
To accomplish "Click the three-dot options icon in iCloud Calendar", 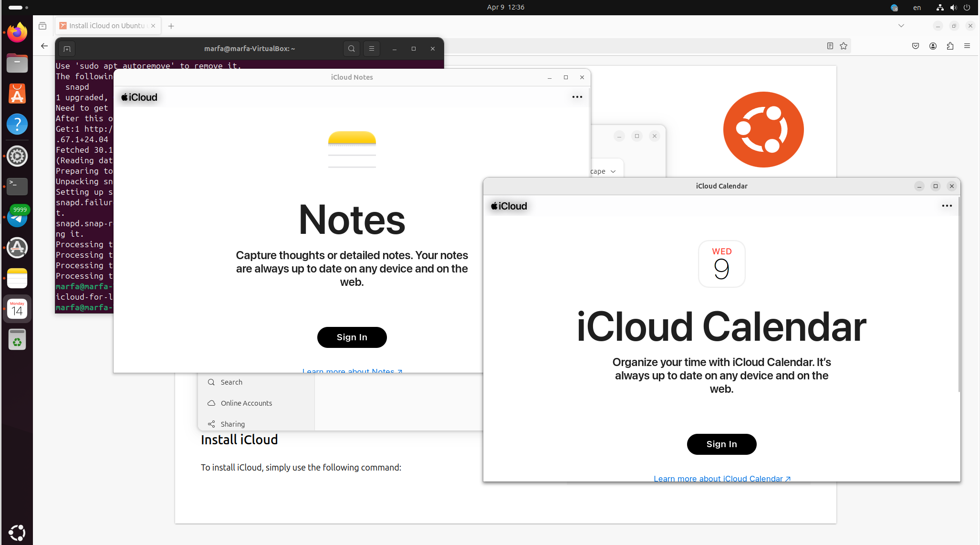I will point(947,206).
